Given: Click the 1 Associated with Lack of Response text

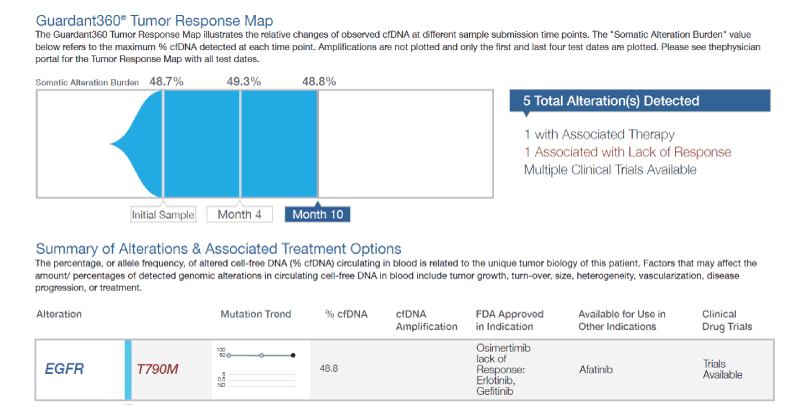Looking at the screenshot, I should pos(627,152).
